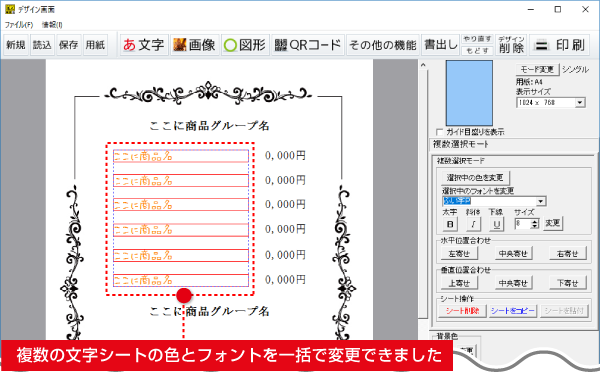The width and height of the screenshot is (600, 375).
Task: Enable ガイド目盛りを表示 checkbox
Action: coord(440,132)
